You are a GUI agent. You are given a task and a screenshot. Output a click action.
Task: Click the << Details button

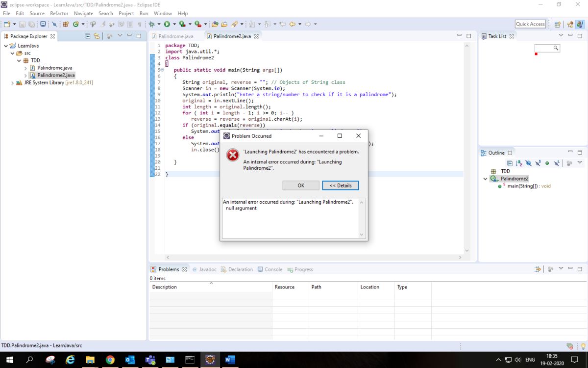click(341, 185)
